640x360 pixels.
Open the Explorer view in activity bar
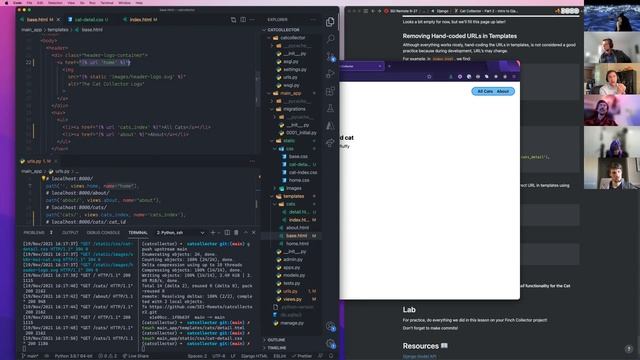pyautogui.click(x=330, y=22)
